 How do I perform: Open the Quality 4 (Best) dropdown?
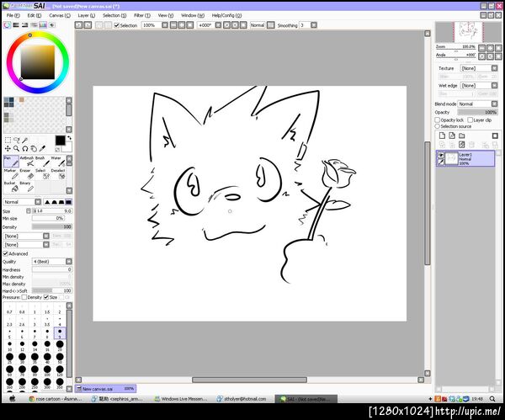click(69, 261)
